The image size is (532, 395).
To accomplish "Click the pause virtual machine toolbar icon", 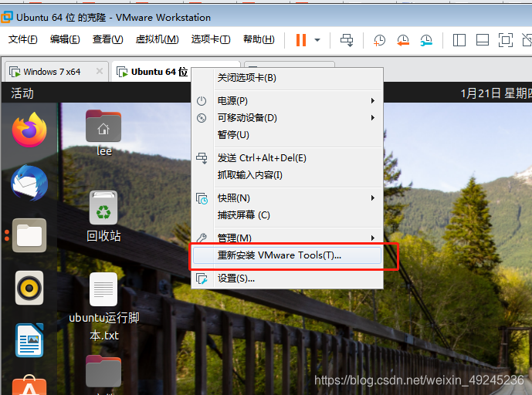I will tap(301, 40).
